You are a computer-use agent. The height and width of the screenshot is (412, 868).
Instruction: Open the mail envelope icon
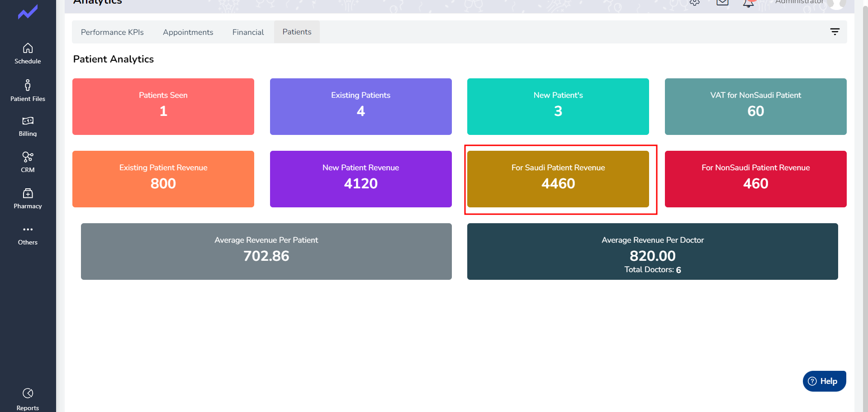(722, 2)
